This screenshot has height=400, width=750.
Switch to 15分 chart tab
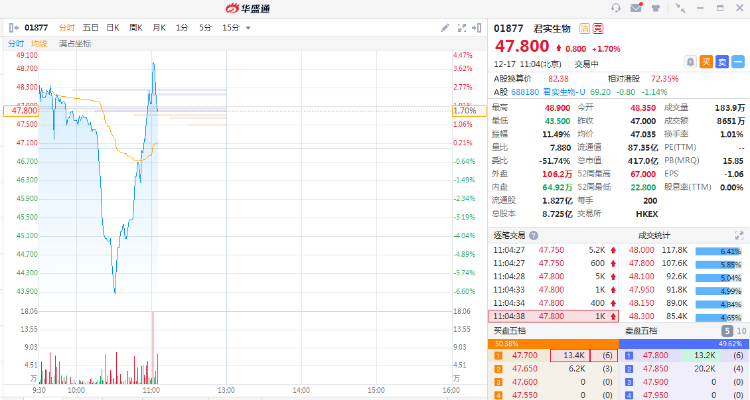point(231,28)
